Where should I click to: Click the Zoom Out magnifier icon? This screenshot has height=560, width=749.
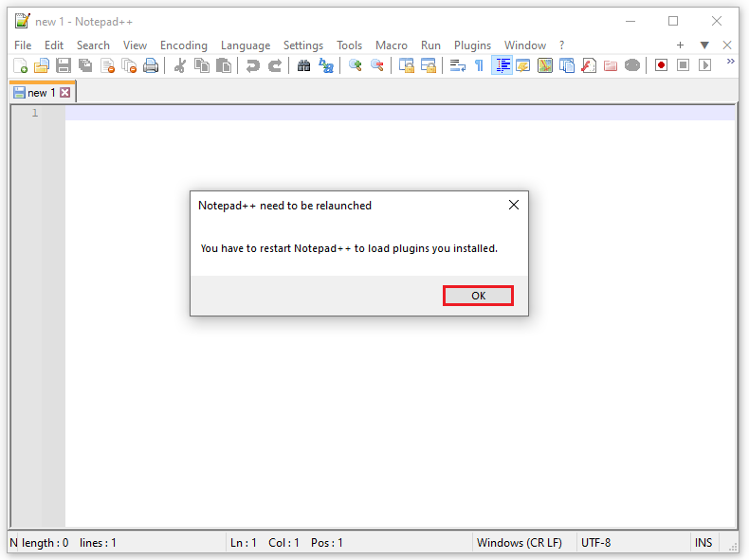[376, 65]
